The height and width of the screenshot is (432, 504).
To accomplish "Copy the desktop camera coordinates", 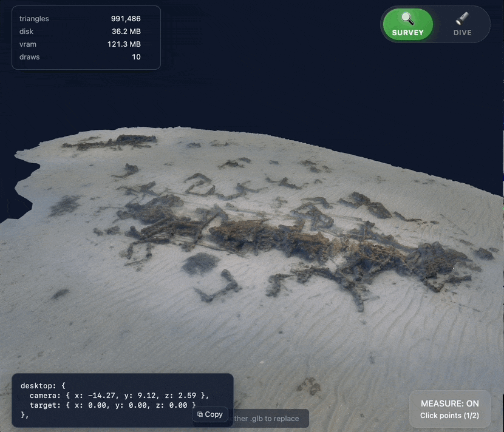I will click(x=209, y=414).
